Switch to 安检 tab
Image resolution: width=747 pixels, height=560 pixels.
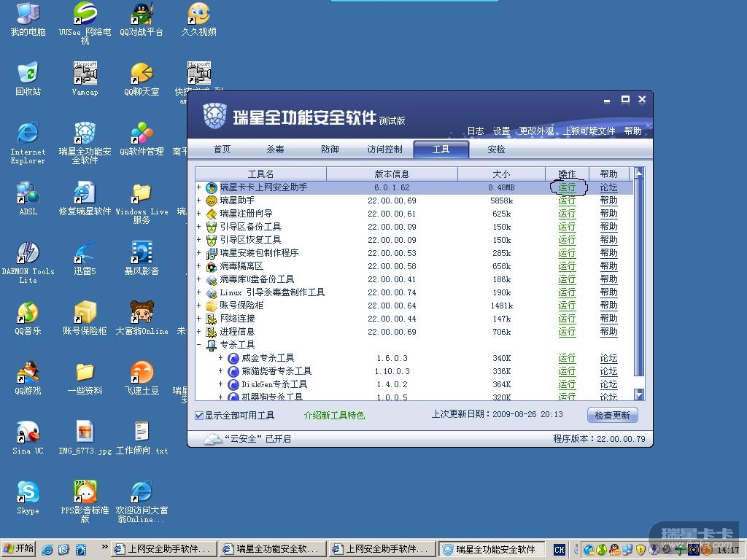click(x=496, y=149)
